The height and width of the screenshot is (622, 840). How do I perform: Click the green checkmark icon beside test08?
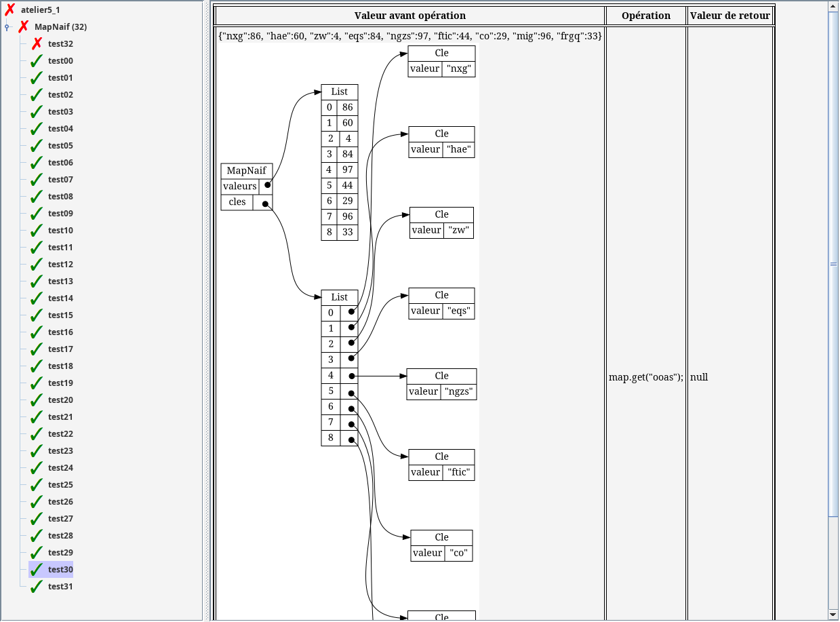37,197
